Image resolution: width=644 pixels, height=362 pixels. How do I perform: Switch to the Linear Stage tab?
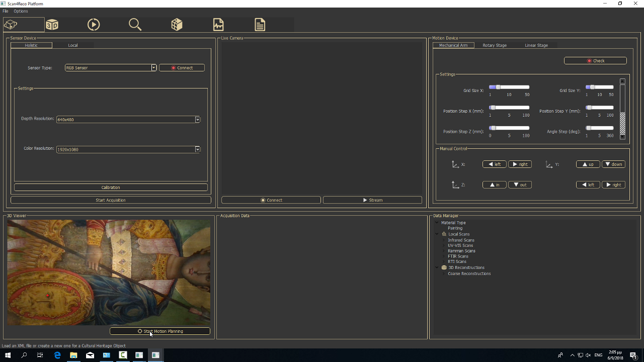[x=536, y=45]
